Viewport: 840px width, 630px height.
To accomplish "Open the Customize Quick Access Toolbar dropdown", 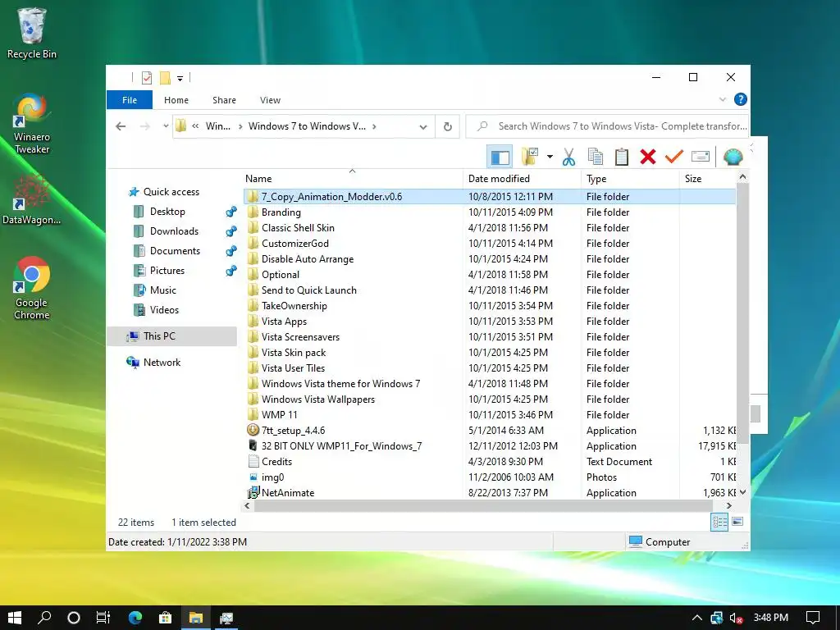I will pyautogui.click(x=180, y=79).
